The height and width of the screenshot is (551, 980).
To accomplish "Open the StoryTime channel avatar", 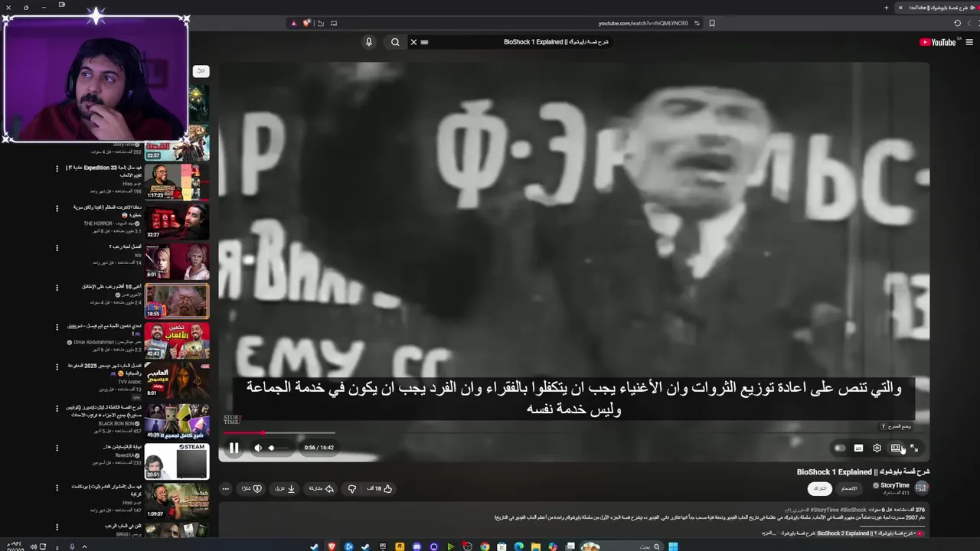I will (x=922, y=487).
